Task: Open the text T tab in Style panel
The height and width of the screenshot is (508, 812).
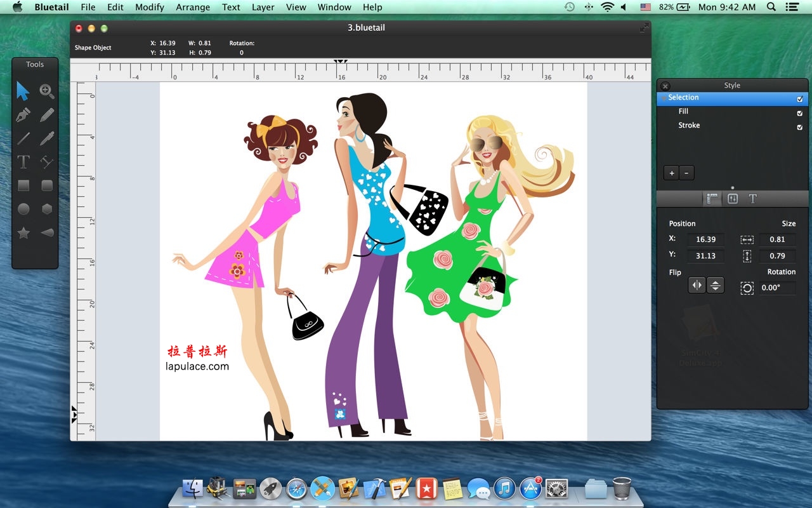Action: (753, 199)
